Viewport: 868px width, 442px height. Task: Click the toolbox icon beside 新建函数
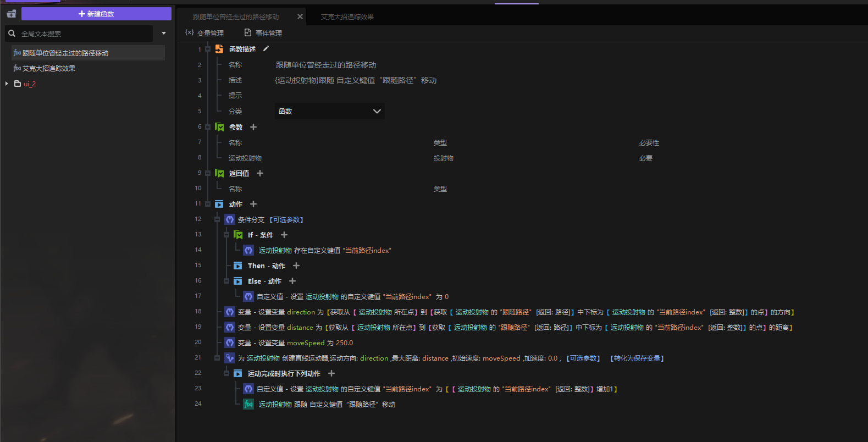tap(11, 14)
